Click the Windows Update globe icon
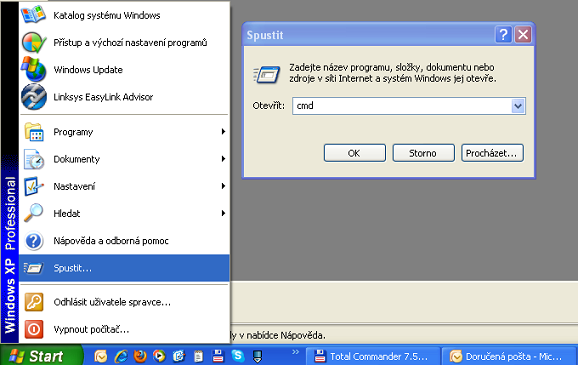 point(34,69)
